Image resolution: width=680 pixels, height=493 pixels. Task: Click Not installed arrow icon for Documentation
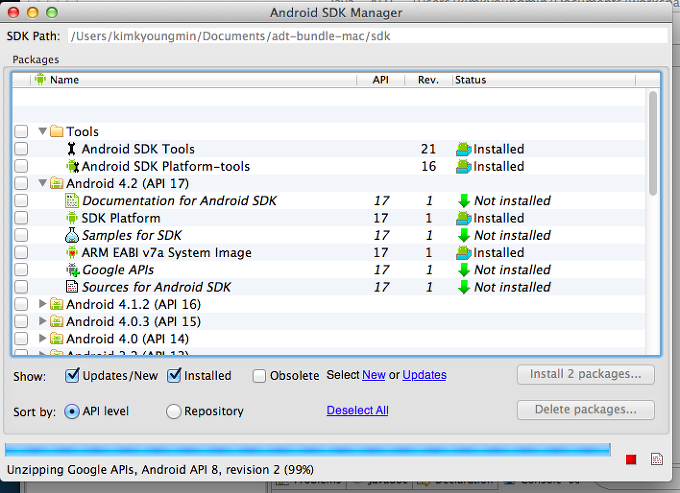tap(464, 201)
